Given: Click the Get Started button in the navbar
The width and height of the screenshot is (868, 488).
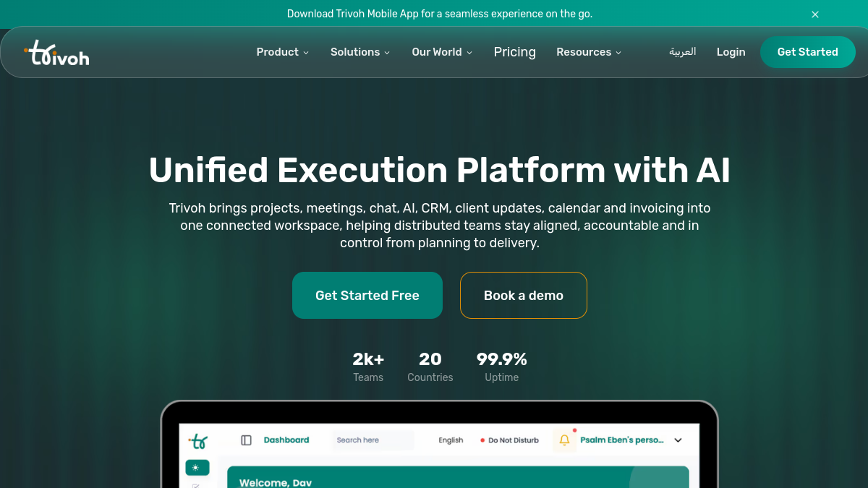Looking at the screenshot, I should (x=808, y=52).
